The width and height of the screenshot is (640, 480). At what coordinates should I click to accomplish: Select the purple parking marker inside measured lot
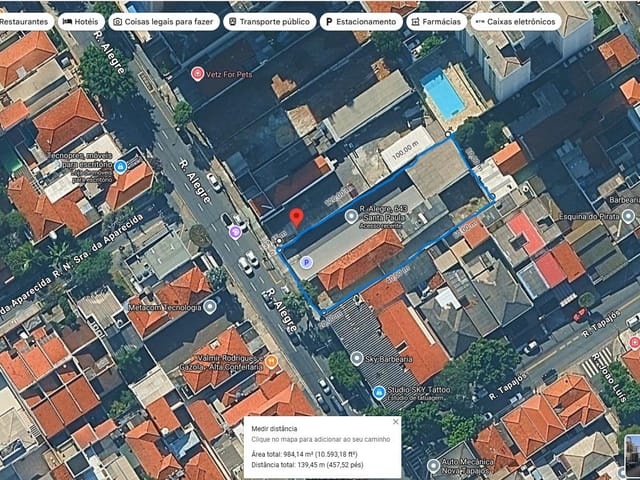pos(307,262)
